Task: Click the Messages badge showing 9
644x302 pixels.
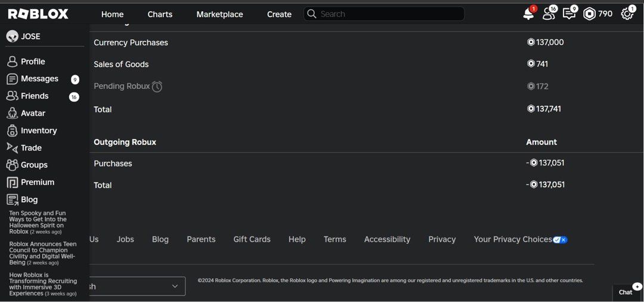Action: 75,79
